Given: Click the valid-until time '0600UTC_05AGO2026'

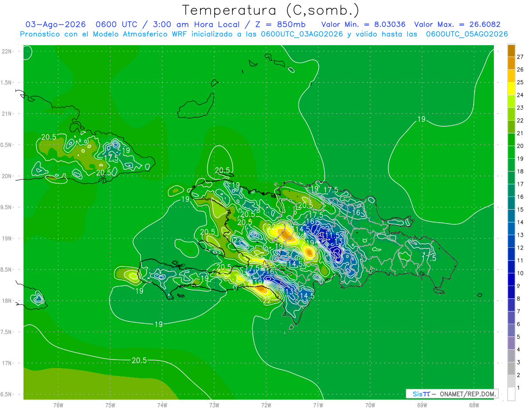Looking at the screenshot, I should [x=466, y=34].
